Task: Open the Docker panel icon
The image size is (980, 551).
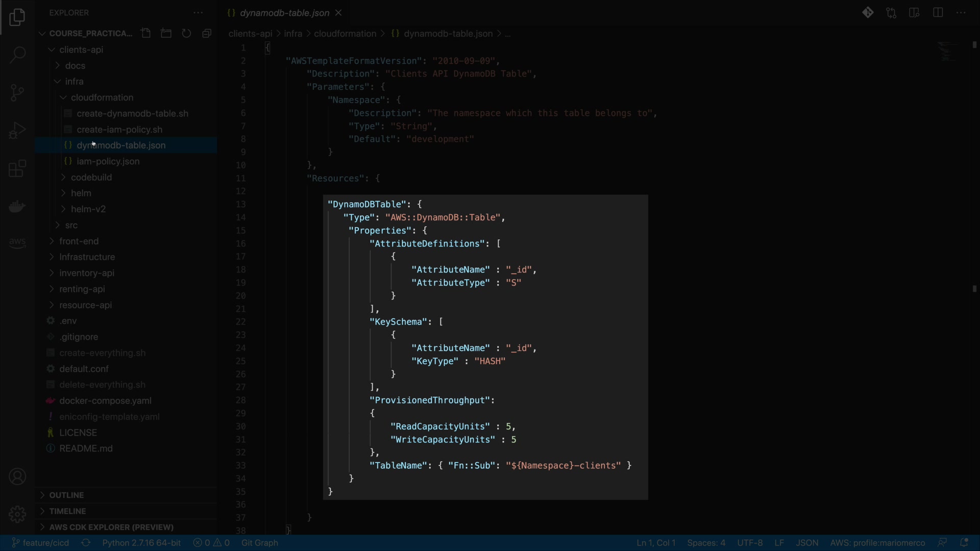Action: pyautogui.click(x=17, y=207)
